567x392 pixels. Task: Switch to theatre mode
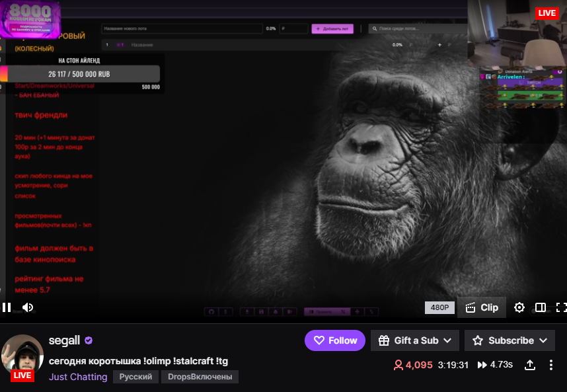(x=541, y=307)
